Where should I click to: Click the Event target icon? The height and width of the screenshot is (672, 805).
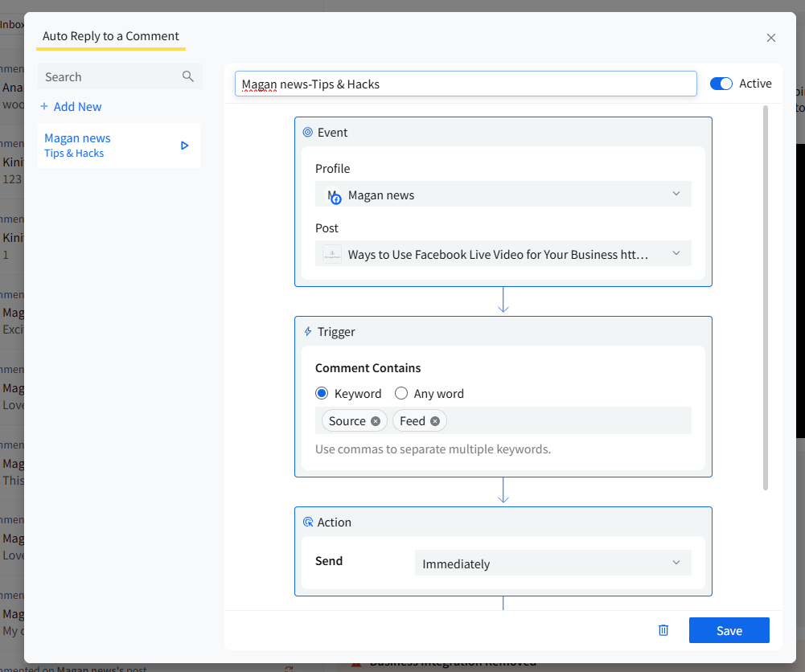point(307,133)
